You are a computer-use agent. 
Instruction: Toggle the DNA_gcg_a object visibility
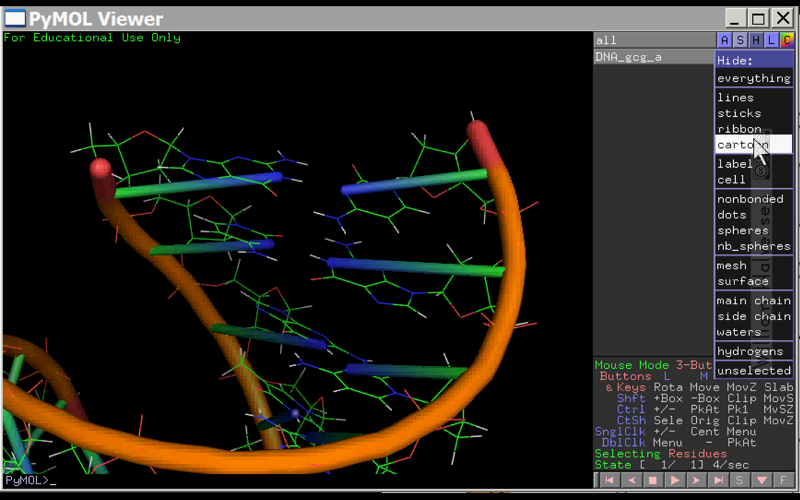pyautogui.click(x=654, y=57)
